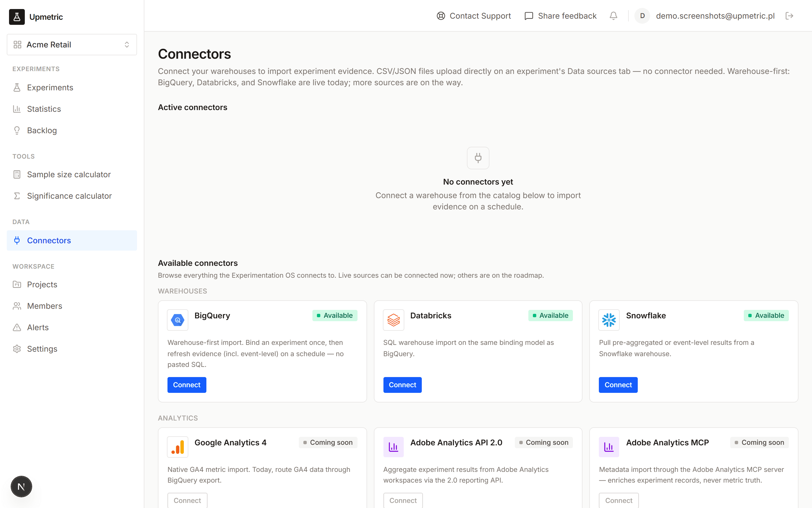This screenshot has width=812, height=508.
Task: Go to the Statistics page
Action: click(72, 109)
